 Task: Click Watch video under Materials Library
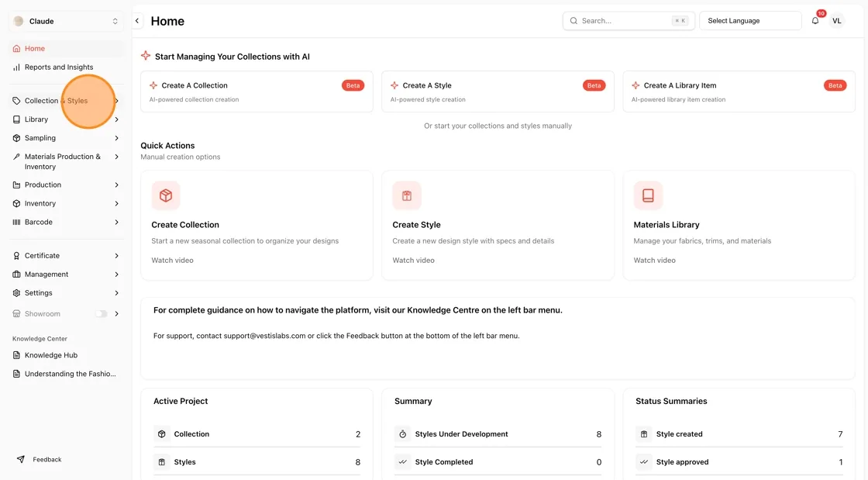pos(654,261)
